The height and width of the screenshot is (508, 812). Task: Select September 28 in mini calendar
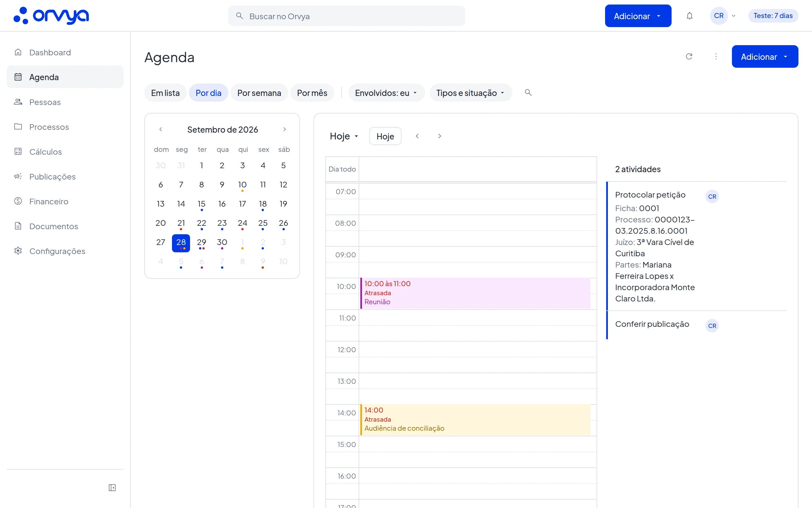[181, 243]
